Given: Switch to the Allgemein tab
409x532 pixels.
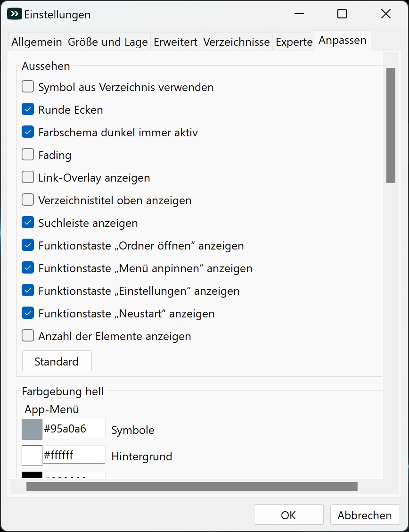Looking at the screenshot, I should coord(36,42).
